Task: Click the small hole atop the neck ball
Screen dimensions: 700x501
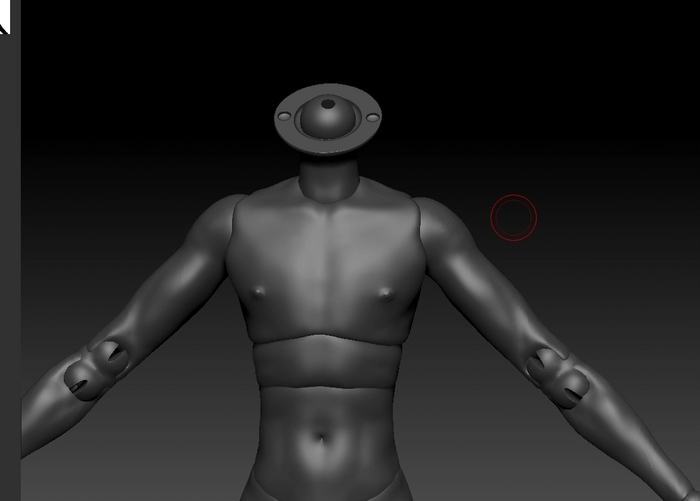Action: 328,104
